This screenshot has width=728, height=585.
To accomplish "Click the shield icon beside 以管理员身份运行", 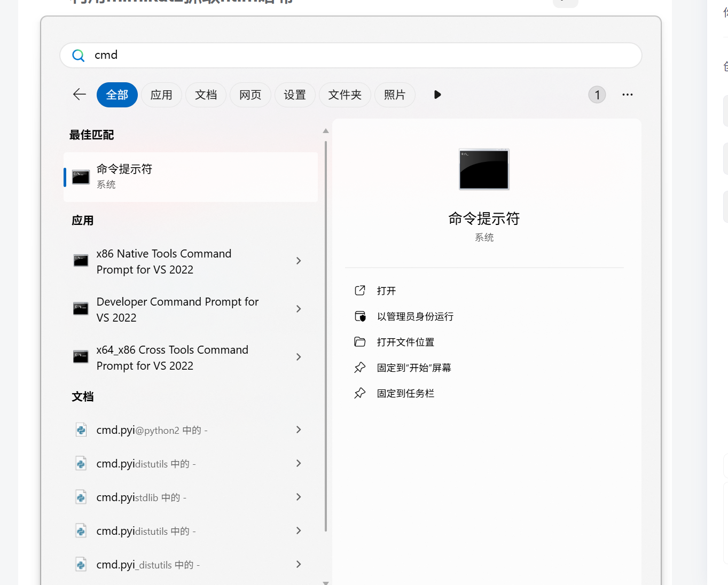I will click(x=361, y=316).
